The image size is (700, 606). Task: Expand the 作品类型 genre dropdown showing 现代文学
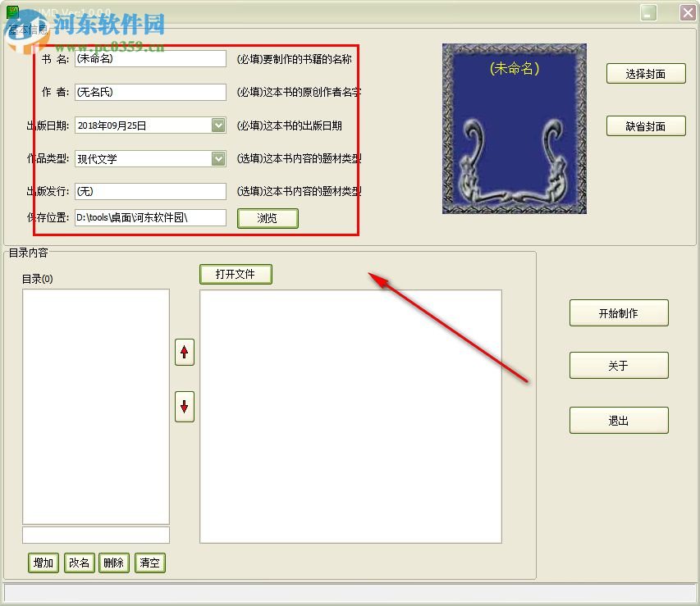click(x=217, y=158)
